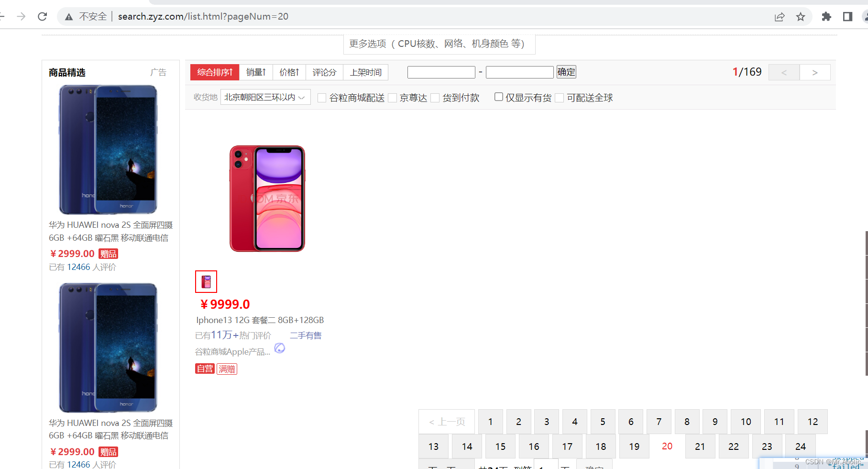868x469 pixels.
Task: Open the red iPhone product image
Action: 267,199
